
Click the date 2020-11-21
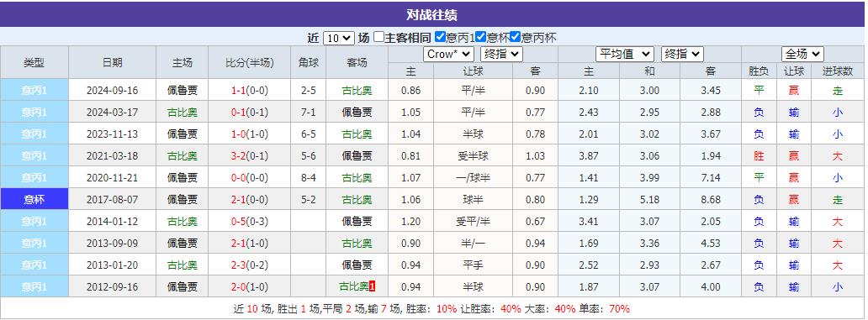point(113,178)
